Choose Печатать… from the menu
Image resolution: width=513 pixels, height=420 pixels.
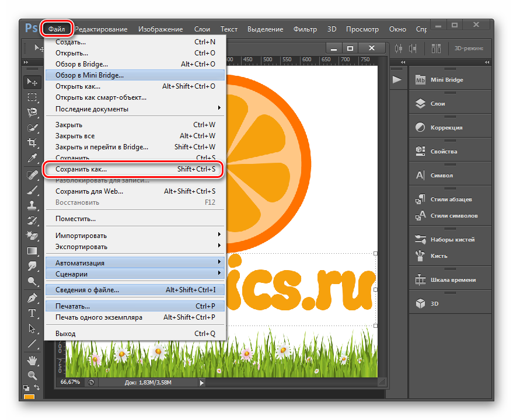point(72,306)
